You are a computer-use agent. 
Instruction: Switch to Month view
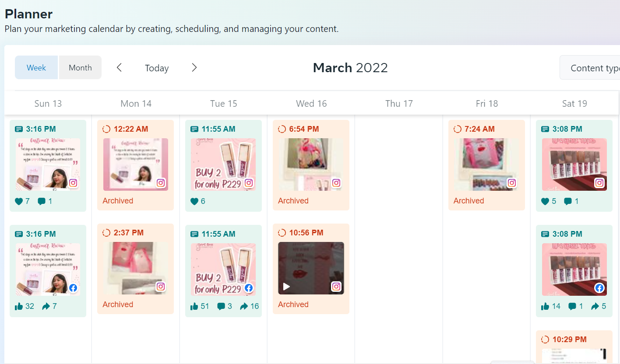(x=80, y=68)
